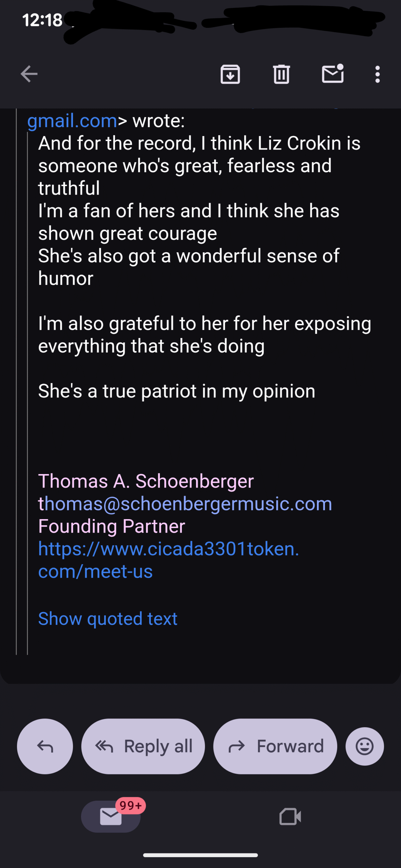The width and height of the screenshot is (401, 868).
Task: Mark the email as unread
Action: pyautogui.click(x=332, y=74)
